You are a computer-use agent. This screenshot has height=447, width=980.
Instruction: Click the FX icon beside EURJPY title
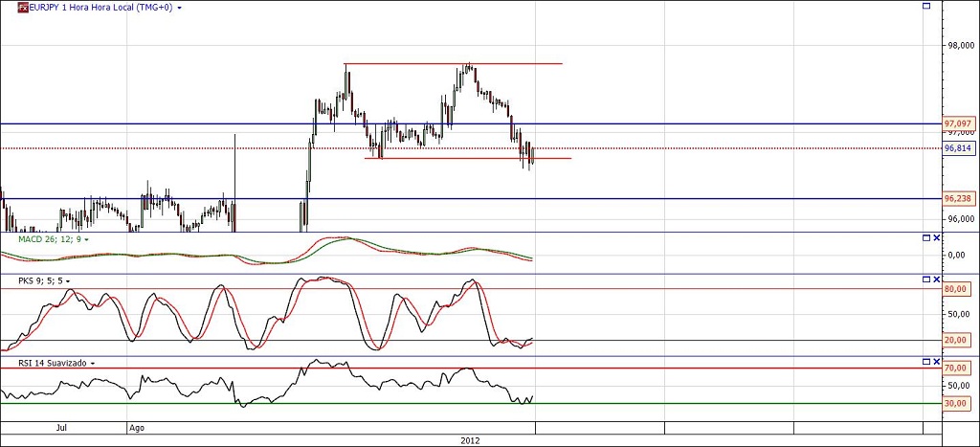23,8
